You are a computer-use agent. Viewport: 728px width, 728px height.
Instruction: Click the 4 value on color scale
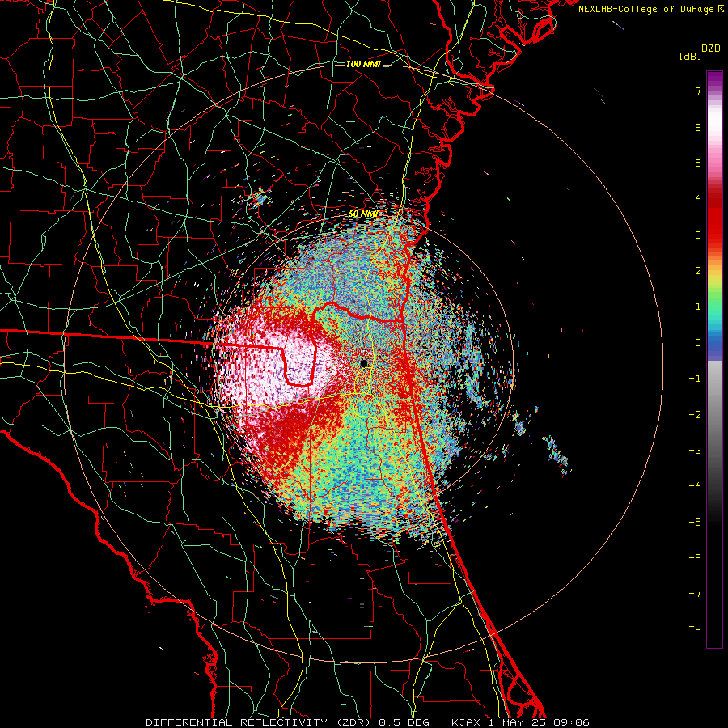698,199
